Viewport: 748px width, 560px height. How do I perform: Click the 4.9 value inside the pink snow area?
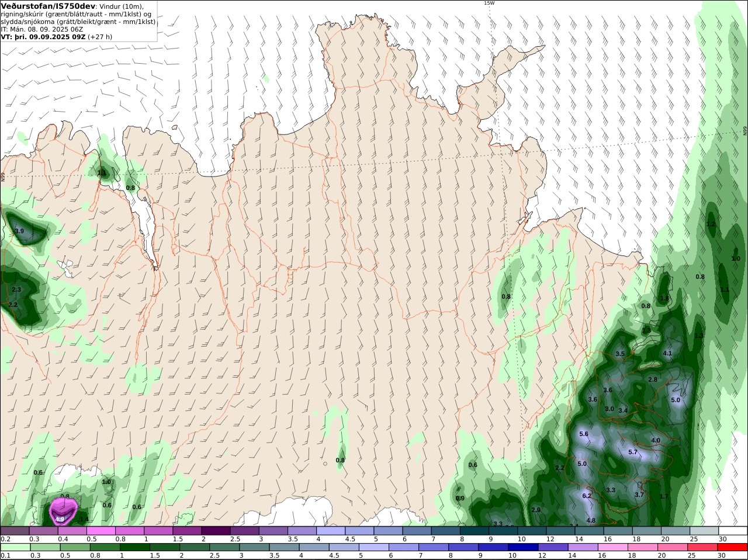pos(60,519)
